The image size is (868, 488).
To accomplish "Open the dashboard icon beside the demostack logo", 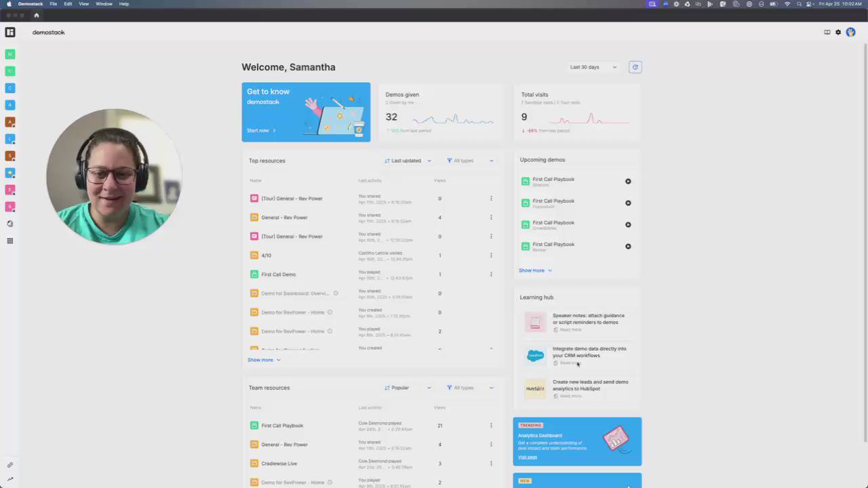I will click(10, 32).
